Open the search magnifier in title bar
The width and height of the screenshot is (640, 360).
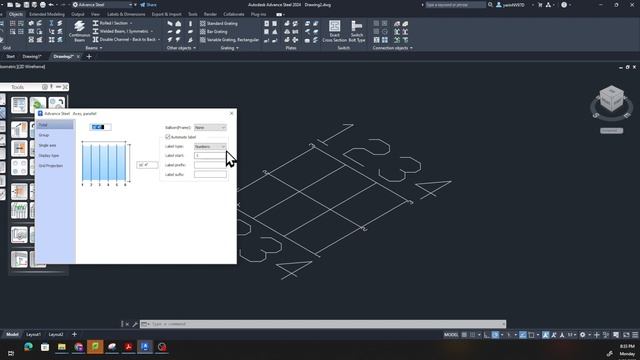pyautogui.click(x=490, y=5)
